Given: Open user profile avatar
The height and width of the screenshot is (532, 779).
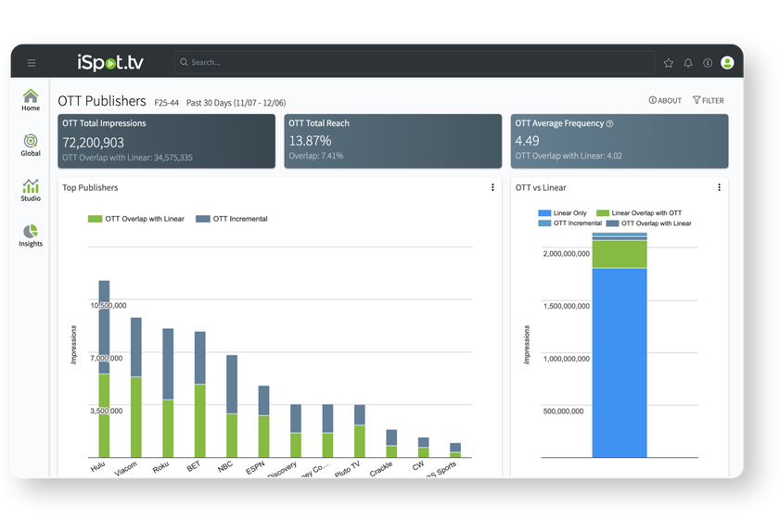Looking at the screenshot, I should point(727,63).
